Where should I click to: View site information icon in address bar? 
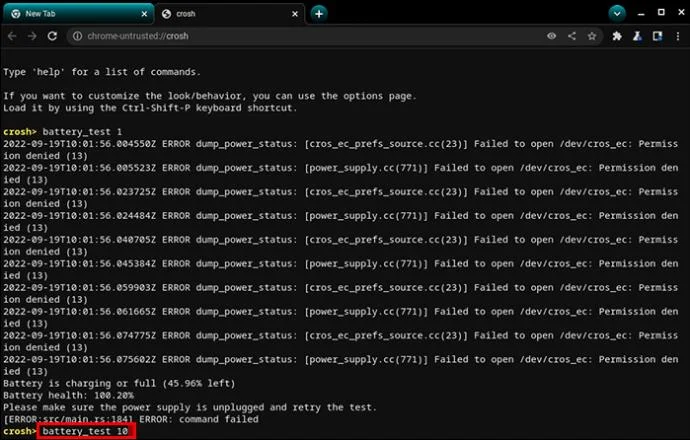77,36
